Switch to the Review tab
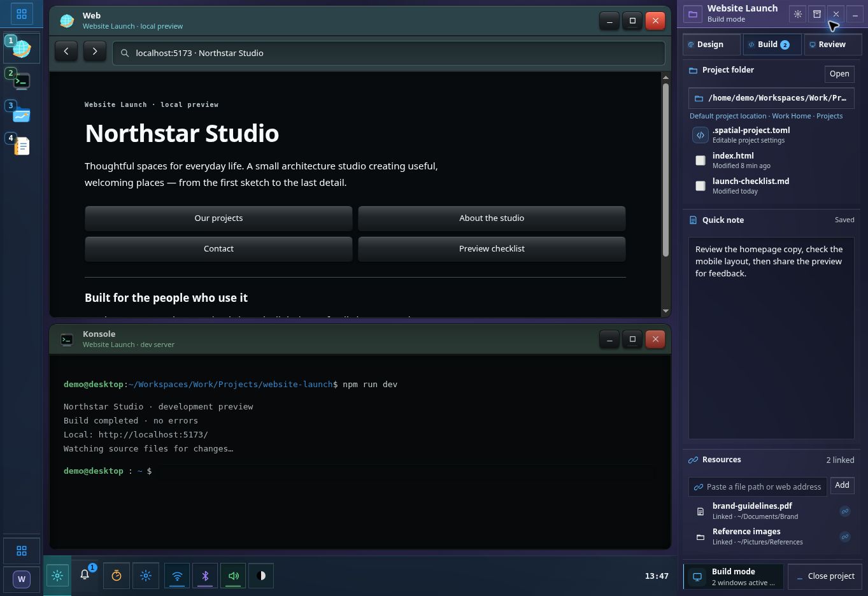 point(832,45)
